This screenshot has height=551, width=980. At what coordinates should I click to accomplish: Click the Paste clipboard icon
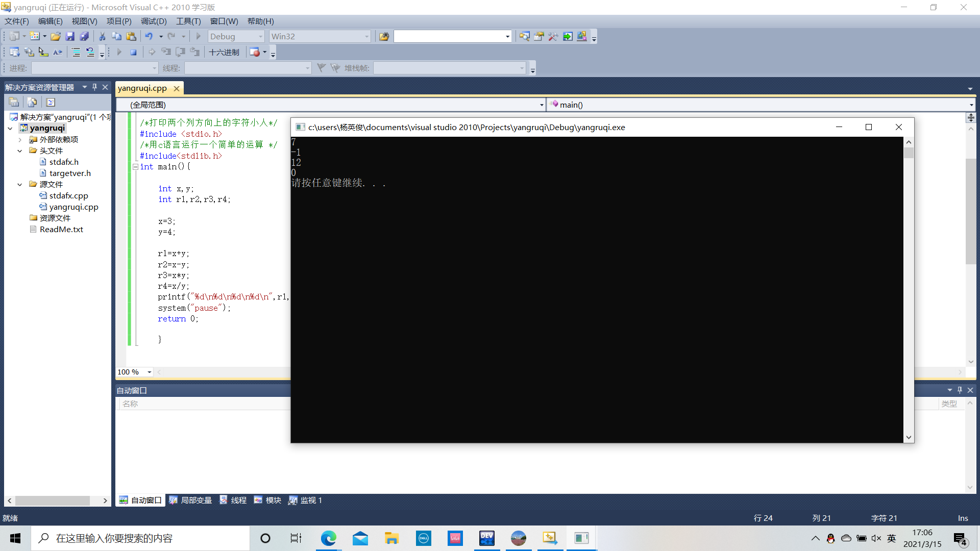[x=131, y=36]
